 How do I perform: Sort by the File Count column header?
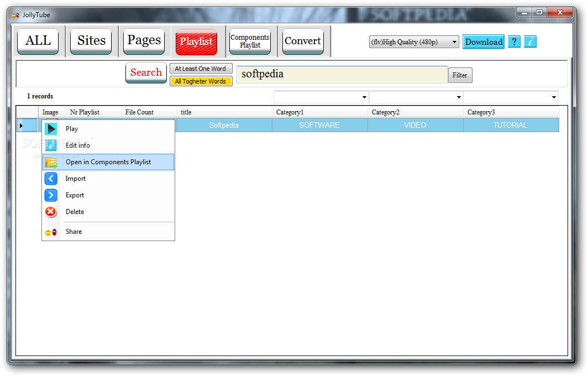[149, 112]
